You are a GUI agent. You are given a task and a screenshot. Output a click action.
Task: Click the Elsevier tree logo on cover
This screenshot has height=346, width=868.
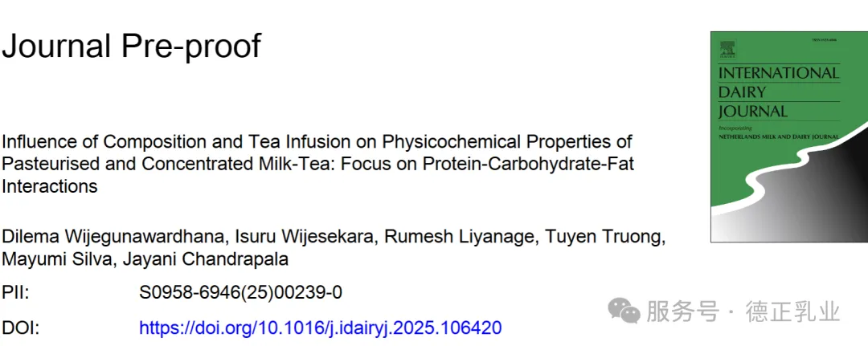point(727,50)
